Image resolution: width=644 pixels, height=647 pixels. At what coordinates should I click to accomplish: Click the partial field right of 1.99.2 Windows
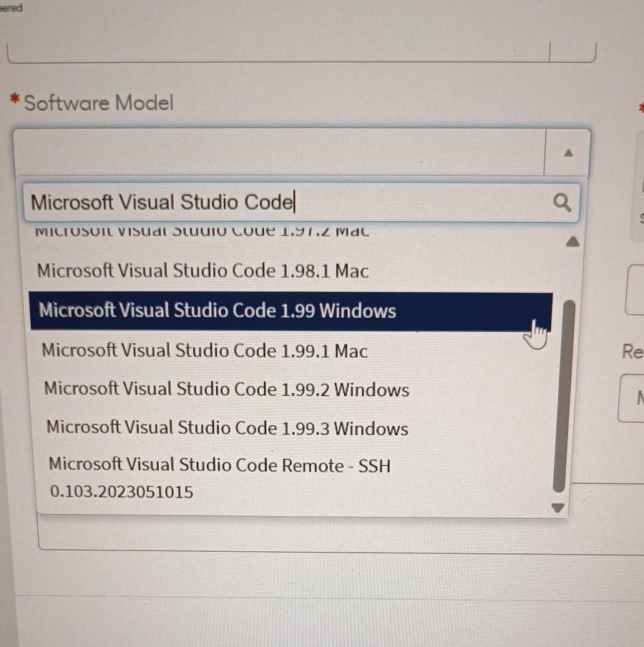click(632, 398)
